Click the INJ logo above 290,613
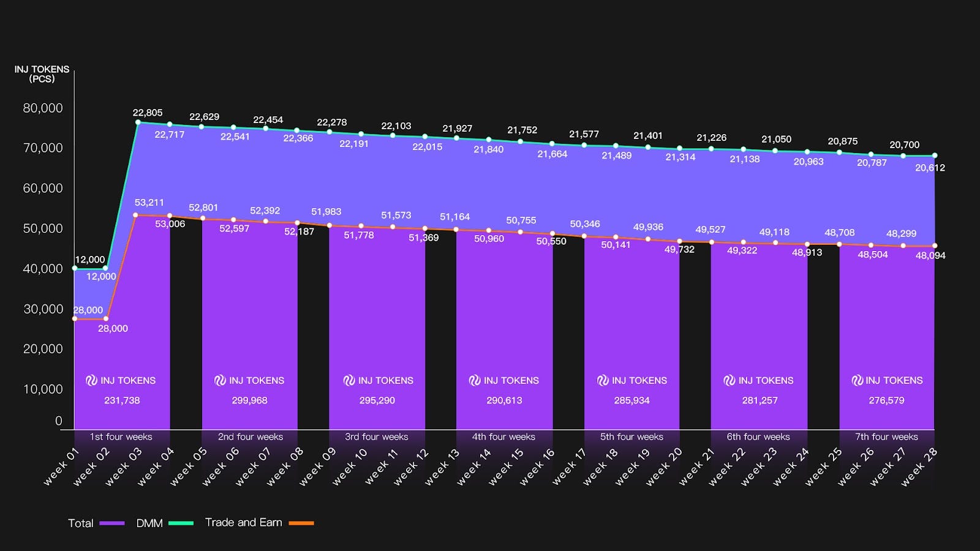 [475, 380]
